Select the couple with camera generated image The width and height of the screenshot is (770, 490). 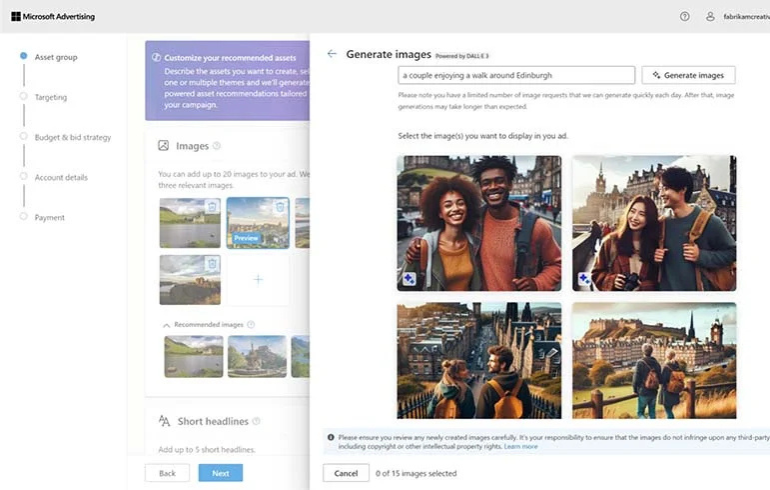654,223
